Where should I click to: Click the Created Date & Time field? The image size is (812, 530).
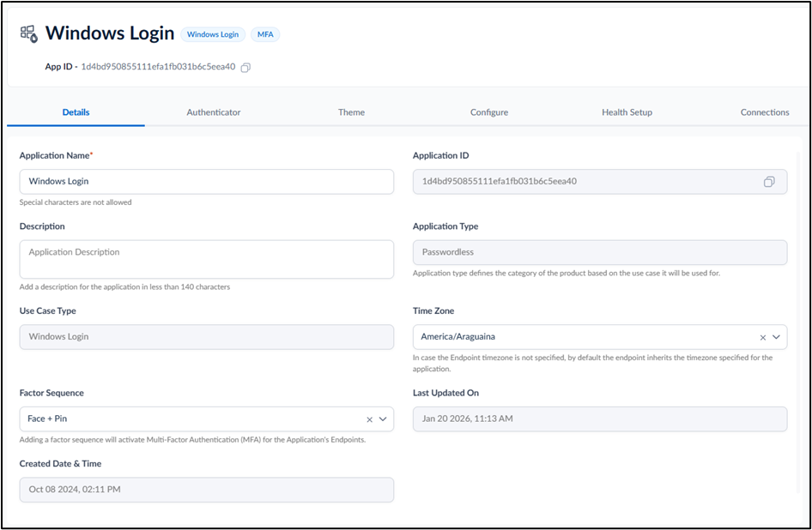click(x=207, y=490)
